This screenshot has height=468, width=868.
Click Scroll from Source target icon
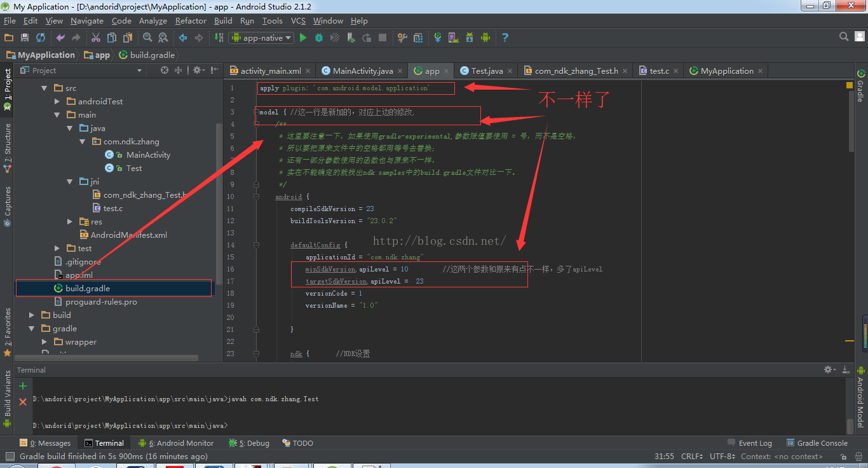[x=165, y=70]
